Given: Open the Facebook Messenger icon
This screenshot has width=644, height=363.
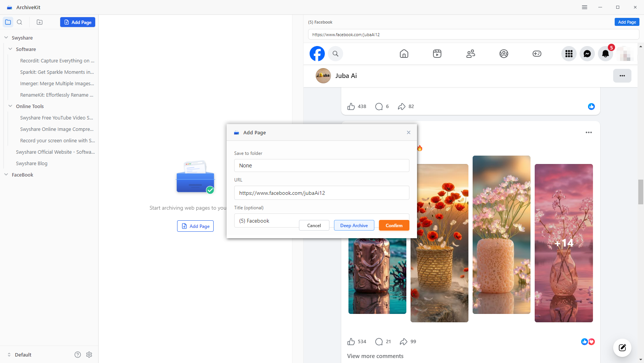Looking at the screenshot, I should click(x=587, y=54).
